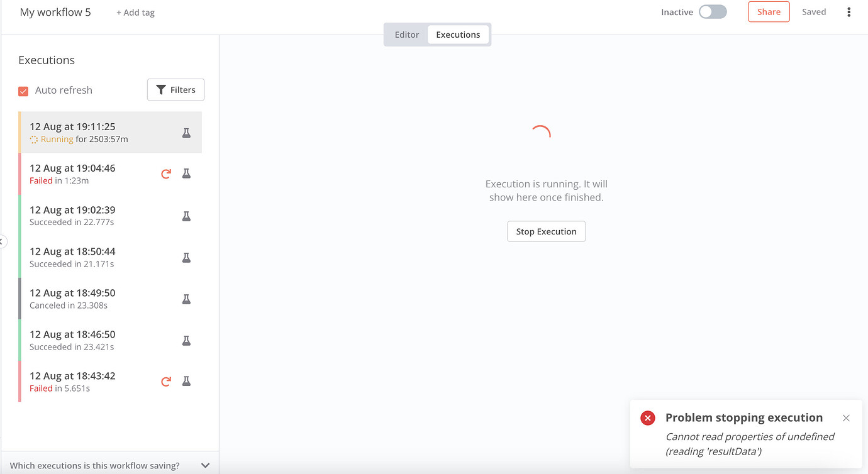Collapse the executions sidebar
Image resolution: width=868 pixels, height=474 pixels.
[2, 241]
